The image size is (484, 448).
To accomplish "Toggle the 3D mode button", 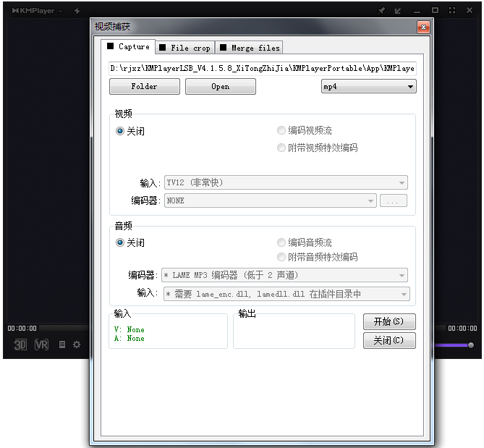I will [x=20, y=345].
